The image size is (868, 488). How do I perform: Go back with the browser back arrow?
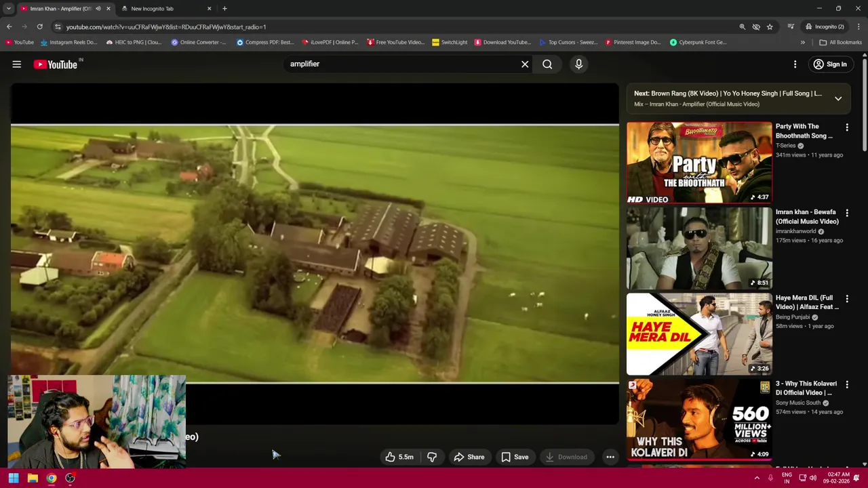point(9,27)
